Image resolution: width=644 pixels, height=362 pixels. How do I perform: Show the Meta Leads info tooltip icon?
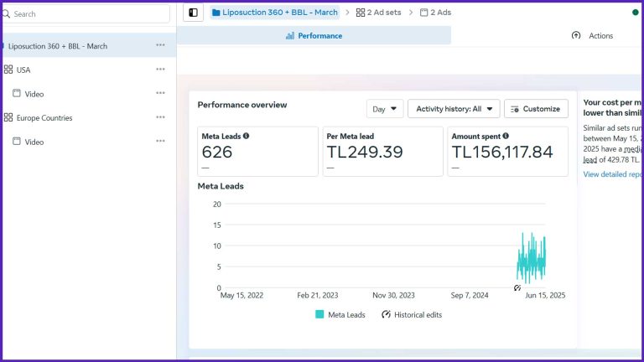click(246, 136)
